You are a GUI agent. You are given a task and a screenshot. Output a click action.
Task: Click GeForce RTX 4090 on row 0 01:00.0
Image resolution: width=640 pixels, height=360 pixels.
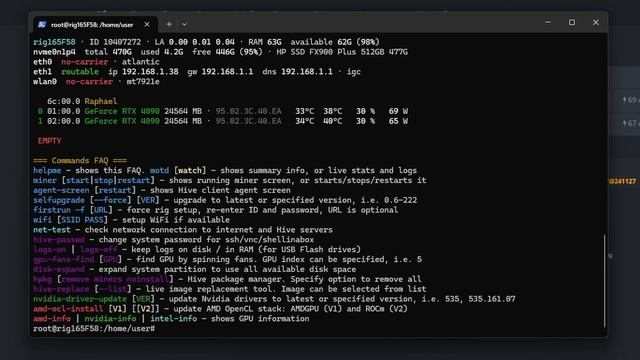point(122,111)
